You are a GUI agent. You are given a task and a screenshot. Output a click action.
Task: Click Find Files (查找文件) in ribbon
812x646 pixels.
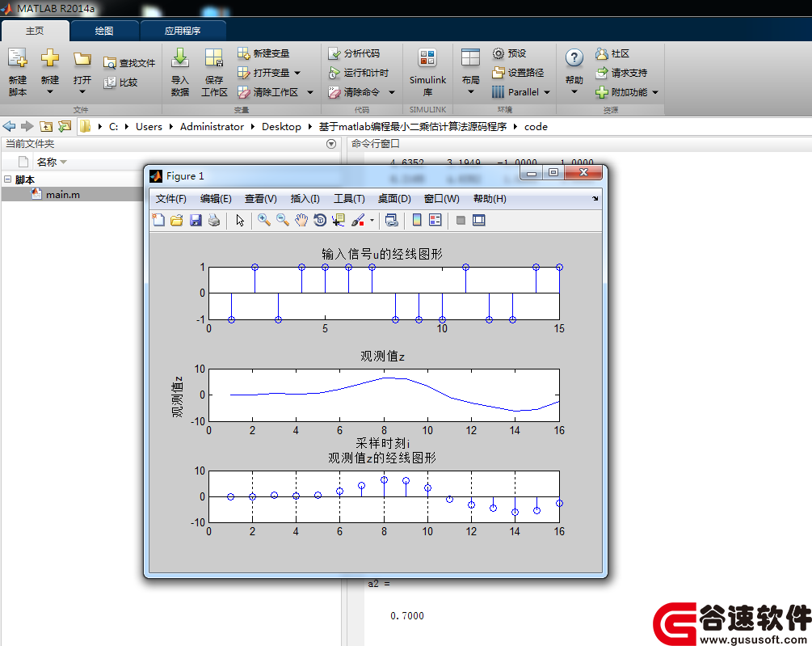click(x=129, y=63)
